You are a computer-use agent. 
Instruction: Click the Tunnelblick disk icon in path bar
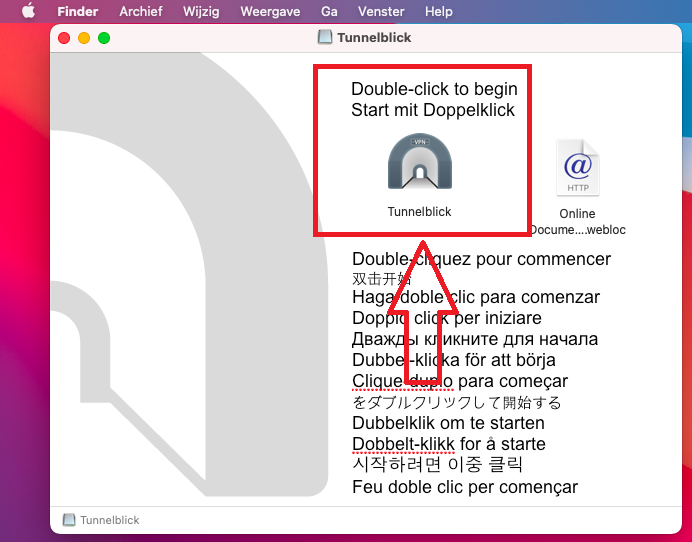[68, 520]
